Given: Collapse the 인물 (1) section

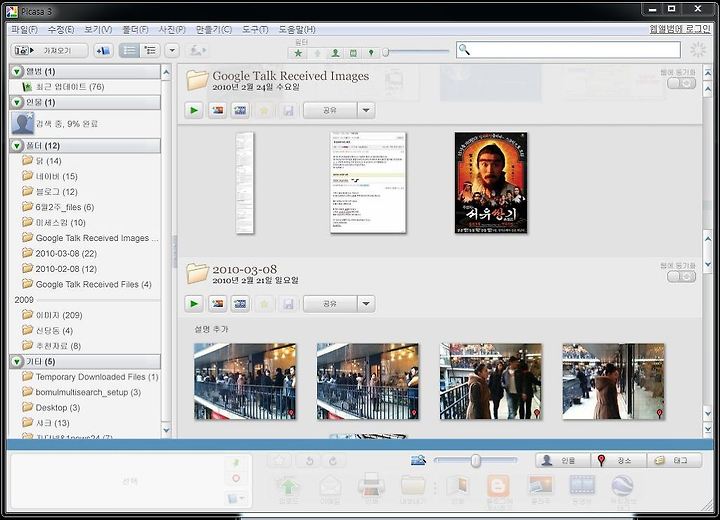Looking at the screenshot, I should [17, 102].
